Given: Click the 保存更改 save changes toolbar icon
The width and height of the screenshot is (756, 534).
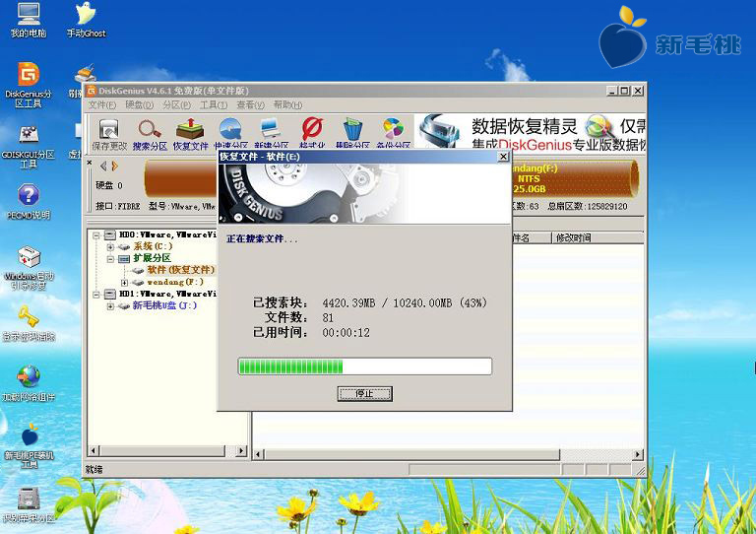Looking at the screenshot, I should [109, 134].
